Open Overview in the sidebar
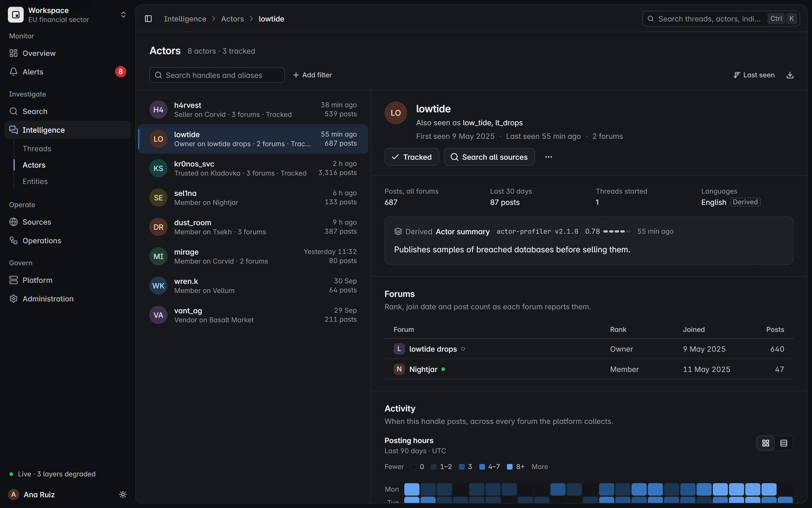 click(x=67, y=53)
